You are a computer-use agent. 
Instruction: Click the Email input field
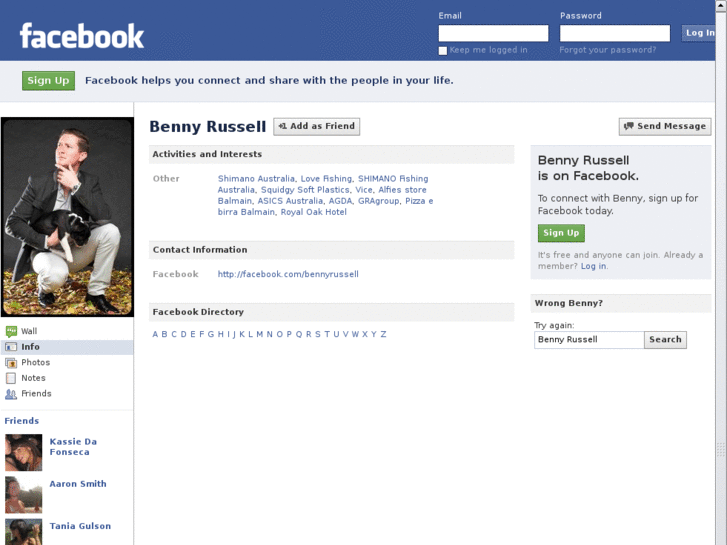point(493,33)
